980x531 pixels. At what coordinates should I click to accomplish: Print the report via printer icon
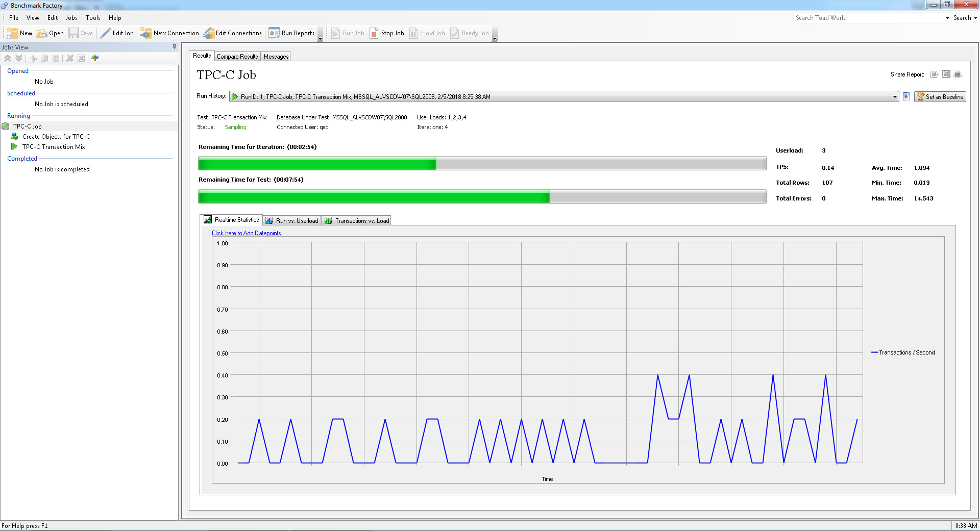pos(958,74)
